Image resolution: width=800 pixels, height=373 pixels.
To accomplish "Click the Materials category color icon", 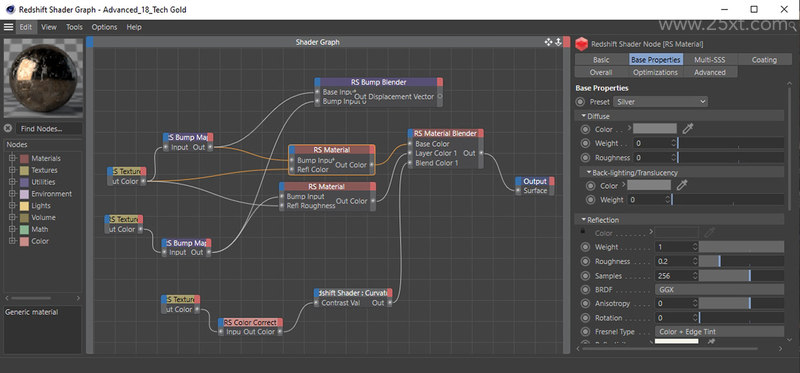I will pyautogui.click(x=24, y=159).
